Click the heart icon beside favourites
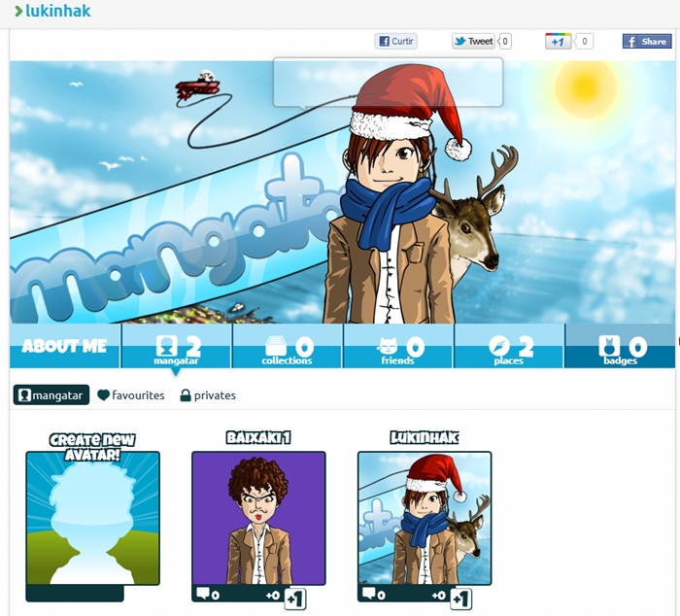The width and height of the screenshot is (680, 616). pyautogui.click(x=103, y=395)
